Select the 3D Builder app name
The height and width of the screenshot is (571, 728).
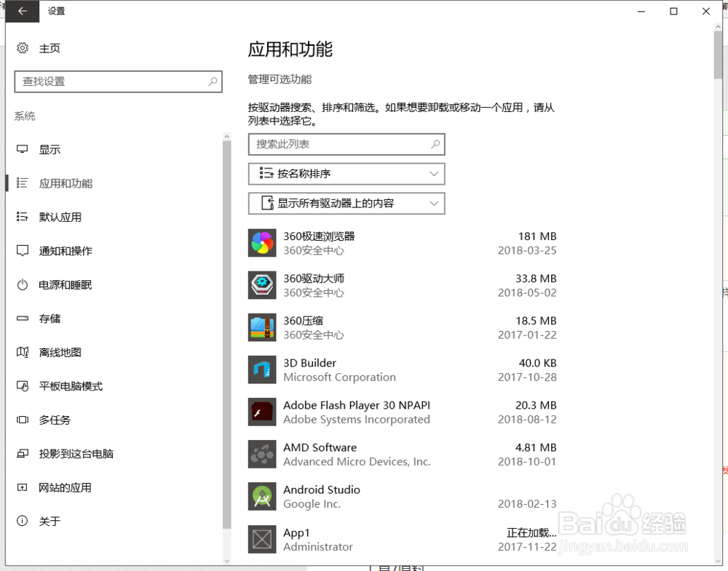point(309,363)
